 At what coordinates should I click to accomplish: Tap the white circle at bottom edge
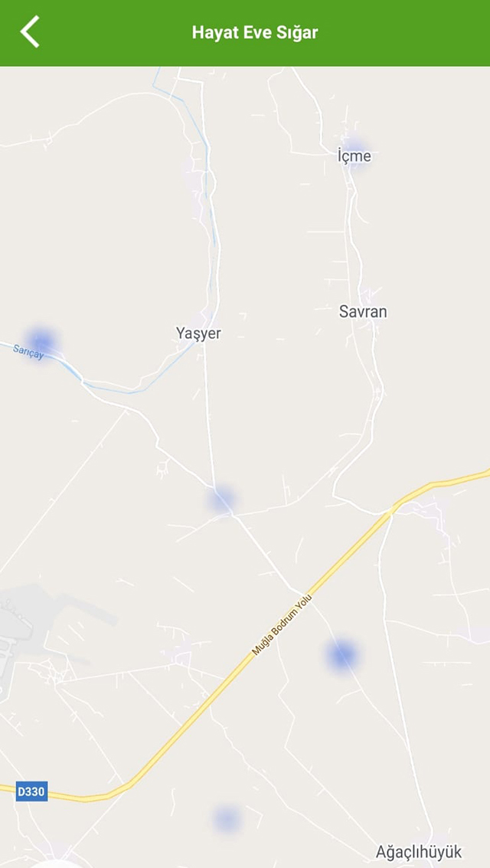tap(57, 865)
